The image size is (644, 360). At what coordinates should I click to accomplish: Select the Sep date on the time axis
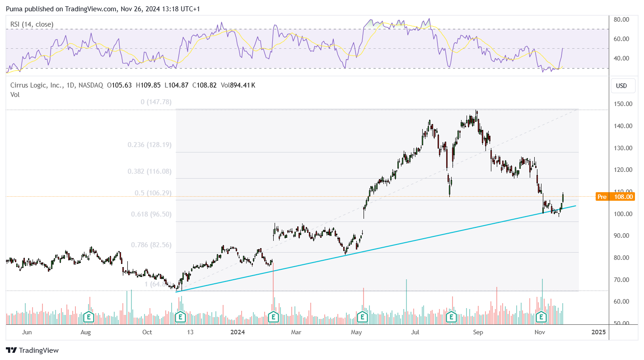tap(478, 332)
